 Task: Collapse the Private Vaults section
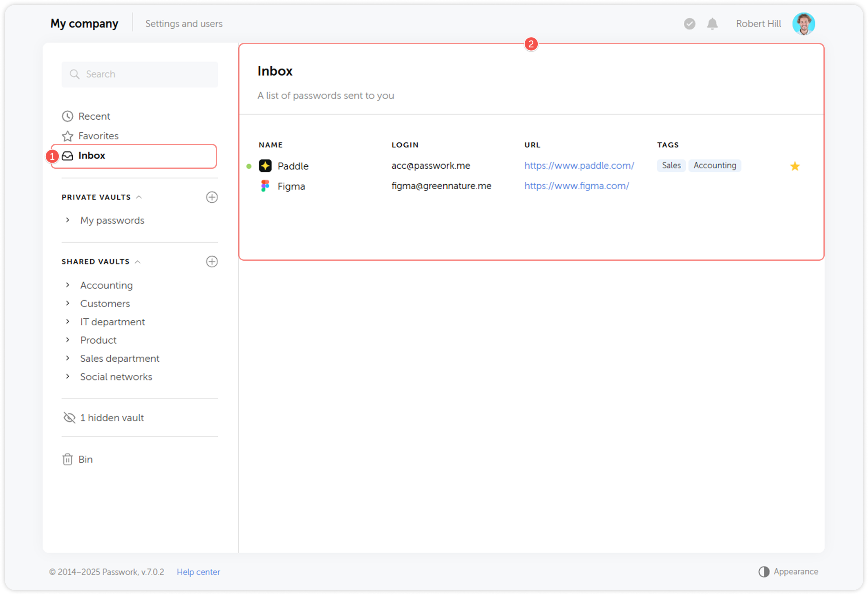139,197
